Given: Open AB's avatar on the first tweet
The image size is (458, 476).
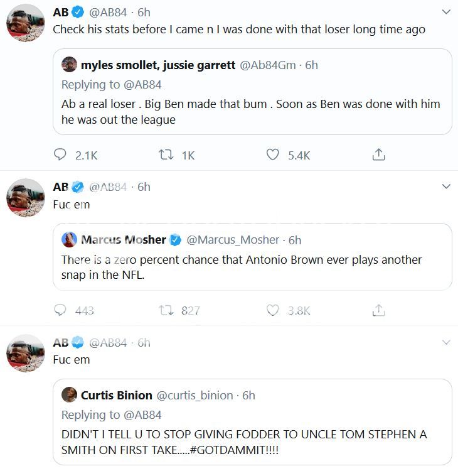Looking at the screenshot, I should tap(26, 28).
